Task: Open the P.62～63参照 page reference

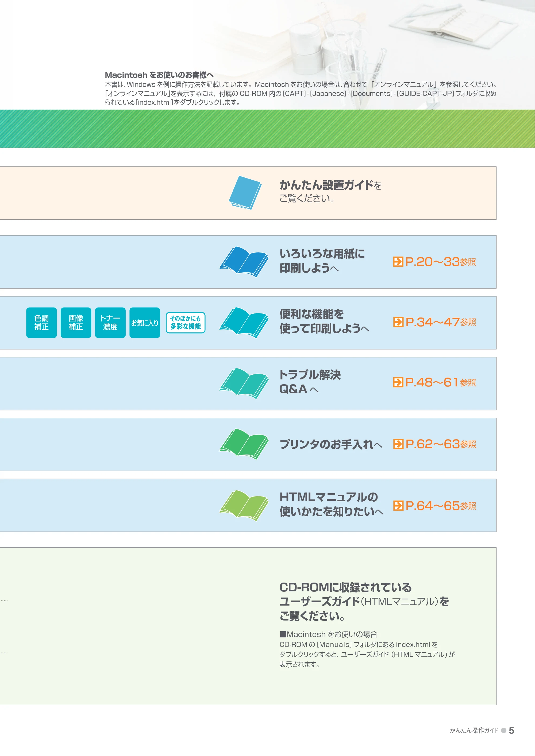Action: tap(434, 444)
